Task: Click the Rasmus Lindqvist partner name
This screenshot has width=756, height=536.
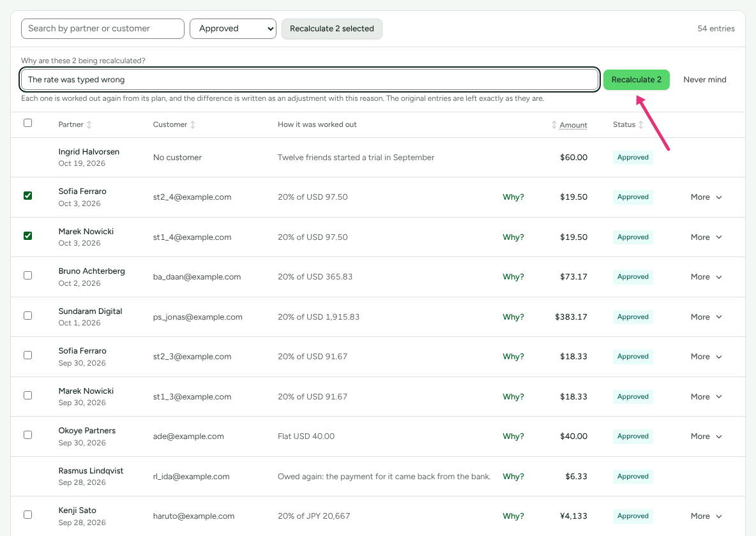Action: [x=91, y=470]
